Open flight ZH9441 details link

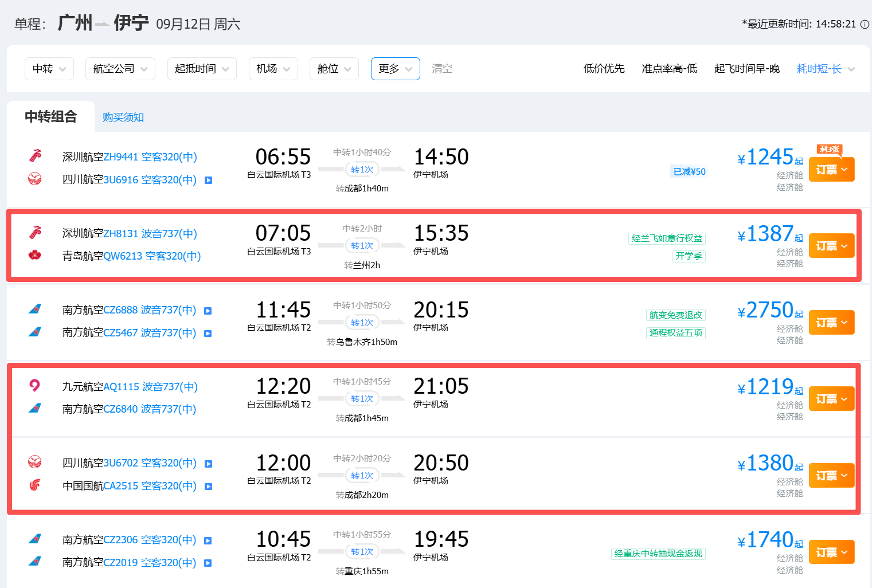[x=150, y=157]
